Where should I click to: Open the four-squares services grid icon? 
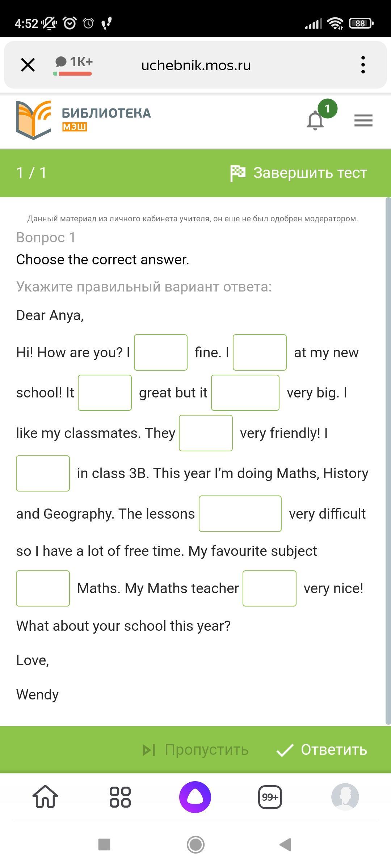[x=120, y=797]
